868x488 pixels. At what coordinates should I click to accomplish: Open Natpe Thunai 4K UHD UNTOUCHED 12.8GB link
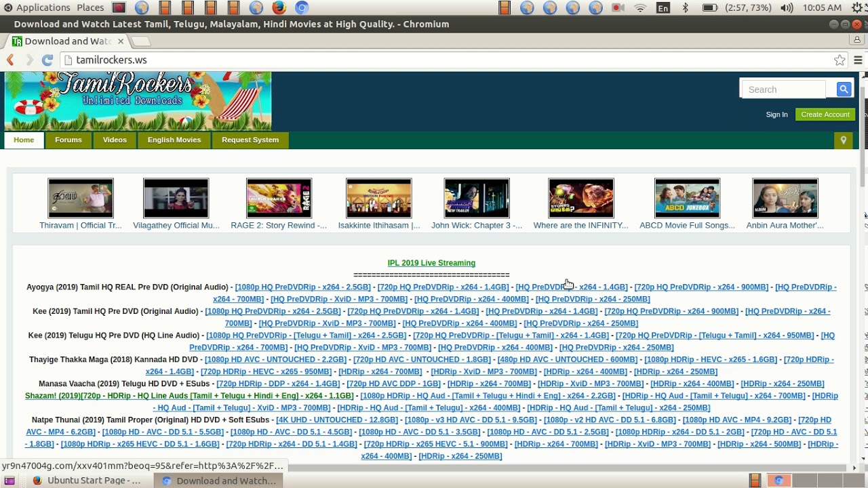click(337, 420)
